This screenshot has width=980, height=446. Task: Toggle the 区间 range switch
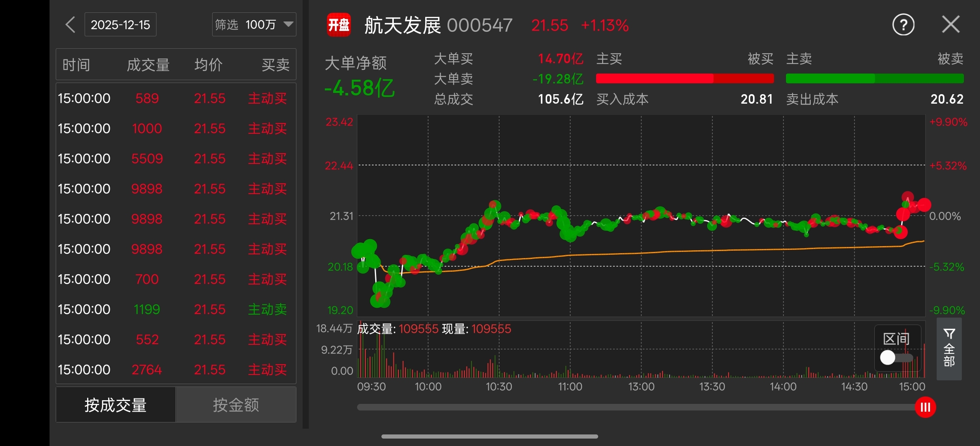click(896, 357)
